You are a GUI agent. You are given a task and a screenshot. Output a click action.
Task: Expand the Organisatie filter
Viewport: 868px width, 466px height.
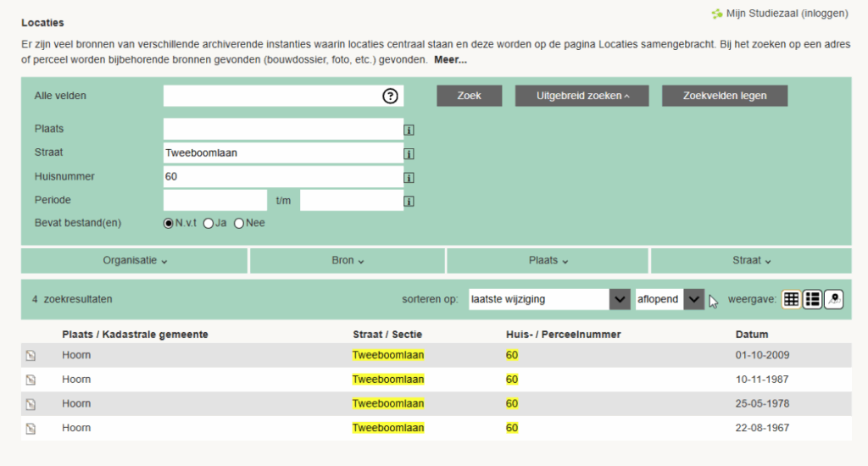point(135,260)
